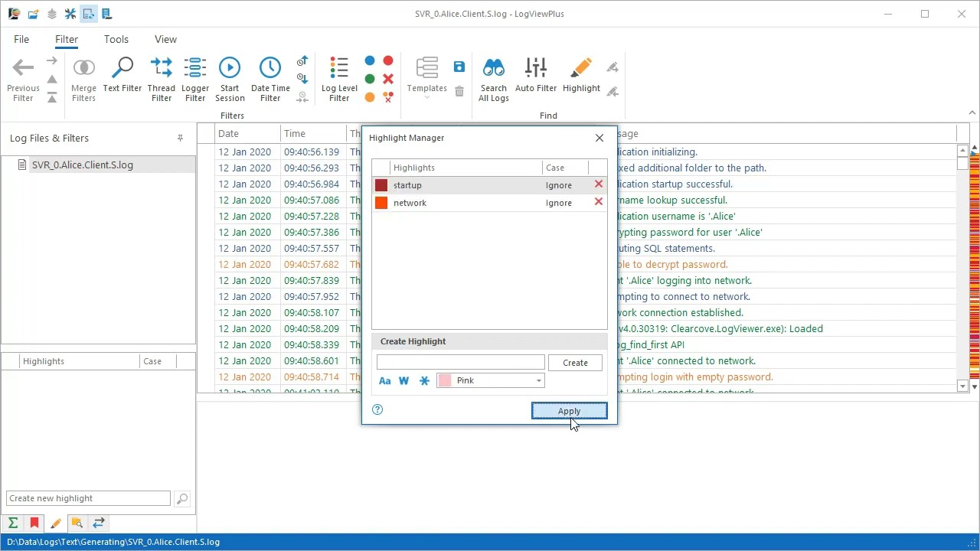The width and height of the screenshot is (980, 551).
Task: Click the orange network color swatch
Action: click(x=381, y=203)
